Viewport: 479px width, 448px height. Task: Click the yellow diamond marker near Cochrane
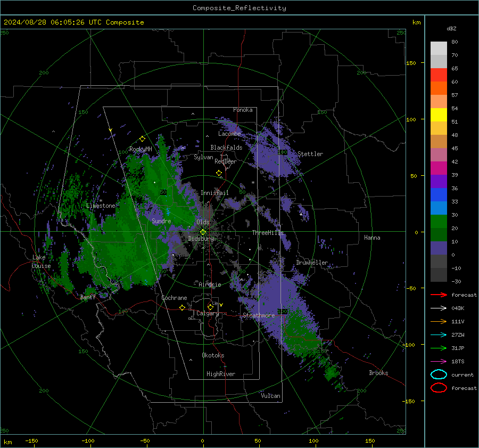[x=182, y=307]
